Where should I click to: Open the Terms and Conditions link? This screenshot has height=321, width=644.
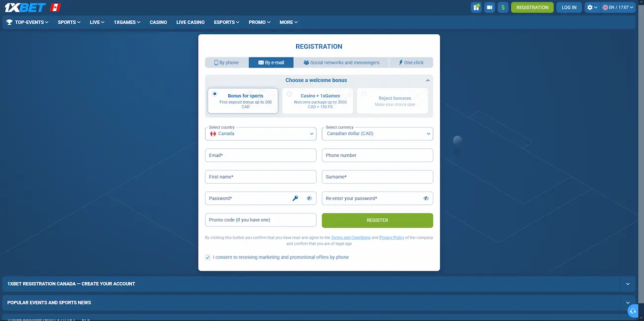[351, 238]
